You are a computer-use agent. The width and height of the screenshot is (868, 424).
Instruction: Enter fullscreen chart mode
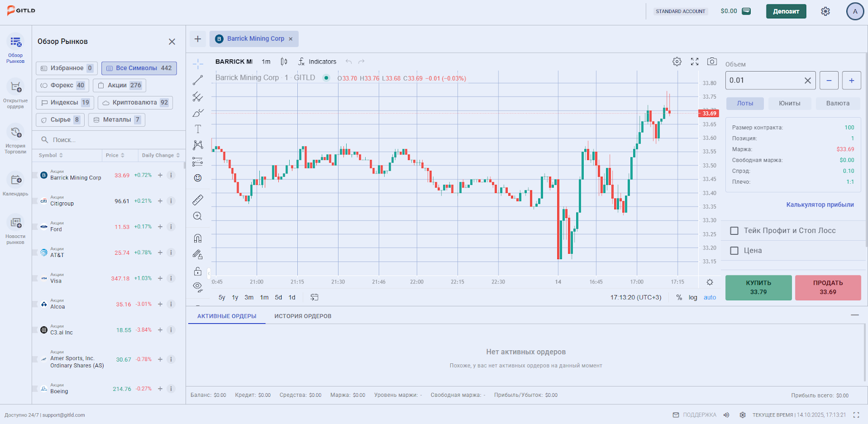(694, 62)
